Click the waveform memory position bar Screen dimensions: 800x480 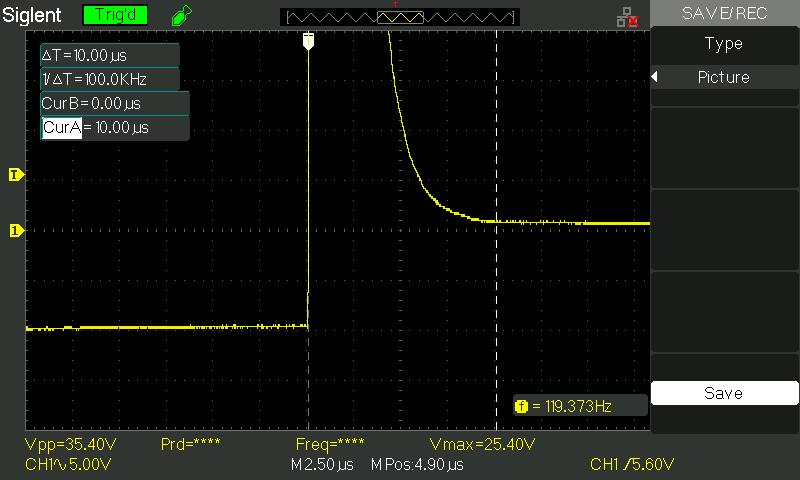point(400,17)
